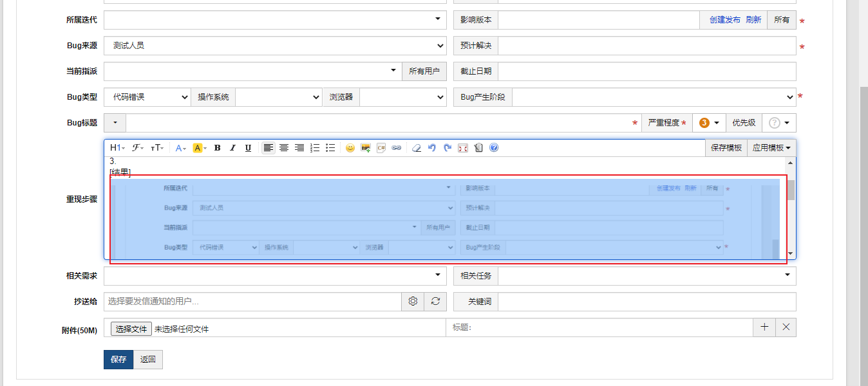Center align text in editor
This screenshot has width=868, height=386.
tap(284, 148)
